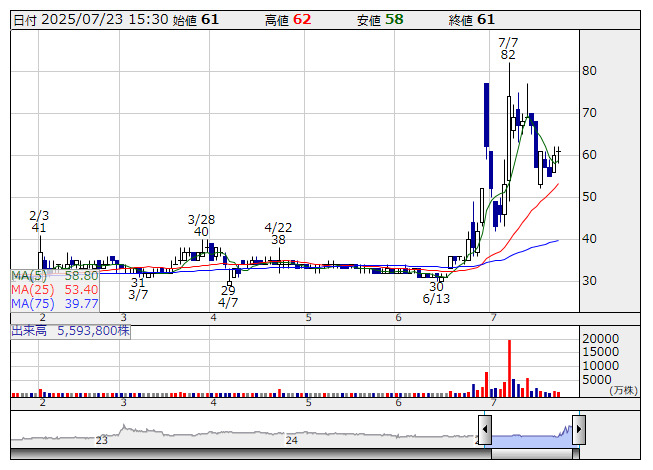Select the MA(75) legend entry

pyautogui.click(x=55, y=303)
